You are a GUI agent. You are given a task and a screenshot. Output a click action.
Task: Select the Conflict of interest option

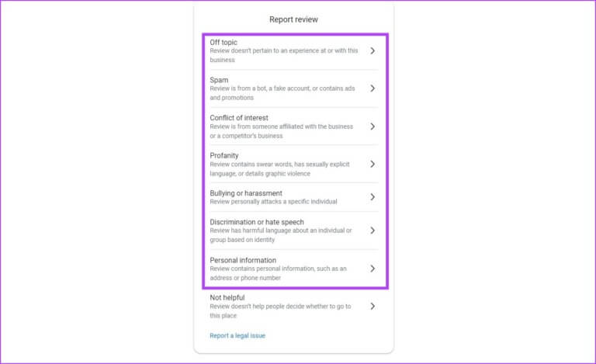click(x=239, y=118)
